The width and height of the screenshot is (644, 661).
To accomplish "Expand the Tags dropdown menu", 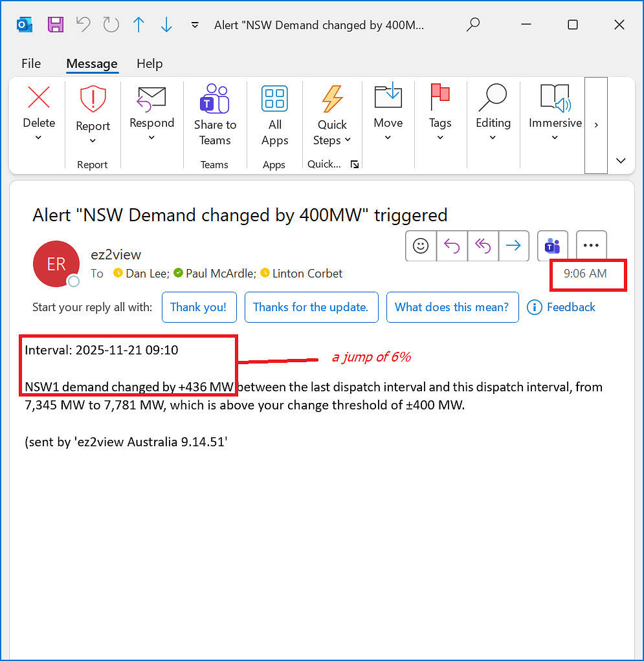I will (440, 138).
